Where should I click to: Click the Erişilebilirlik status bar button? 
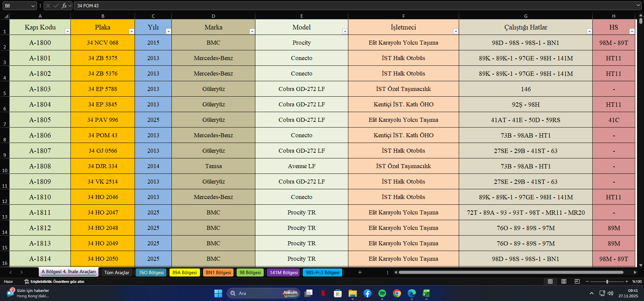click(54, 282)
